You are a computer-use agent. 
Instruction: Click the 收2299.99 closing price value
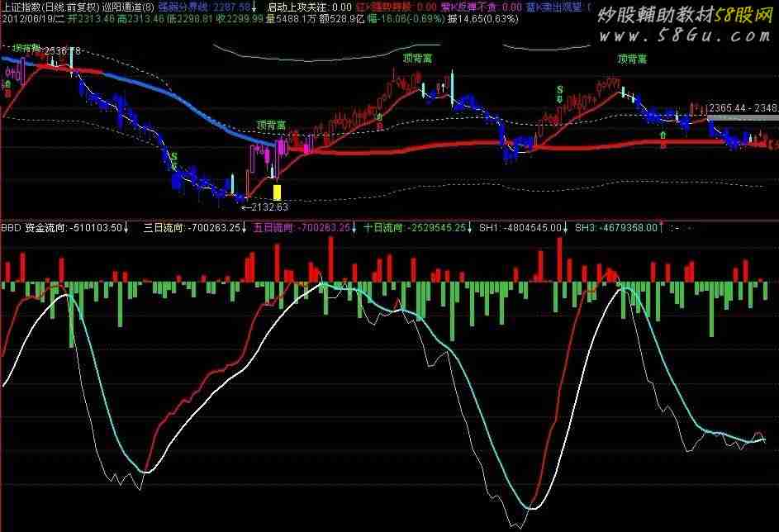(x=240, y=19)
